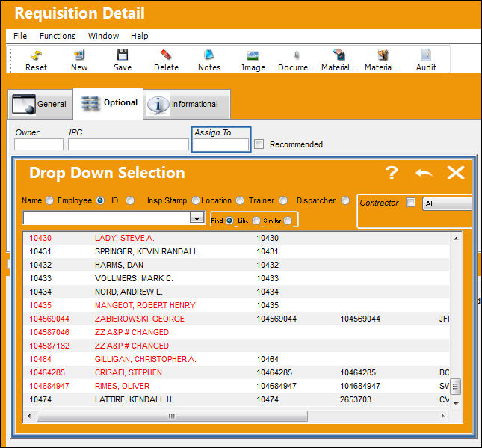
Task: Click the horizontal scrollbar thumb
Action: click(x=172, y=416)
